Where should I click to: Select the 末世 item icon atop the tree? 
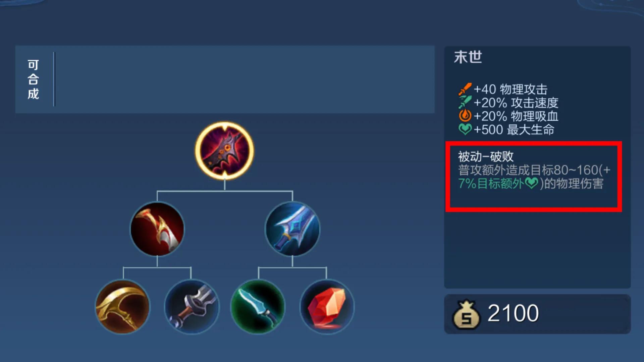click(x=224, y=150)
